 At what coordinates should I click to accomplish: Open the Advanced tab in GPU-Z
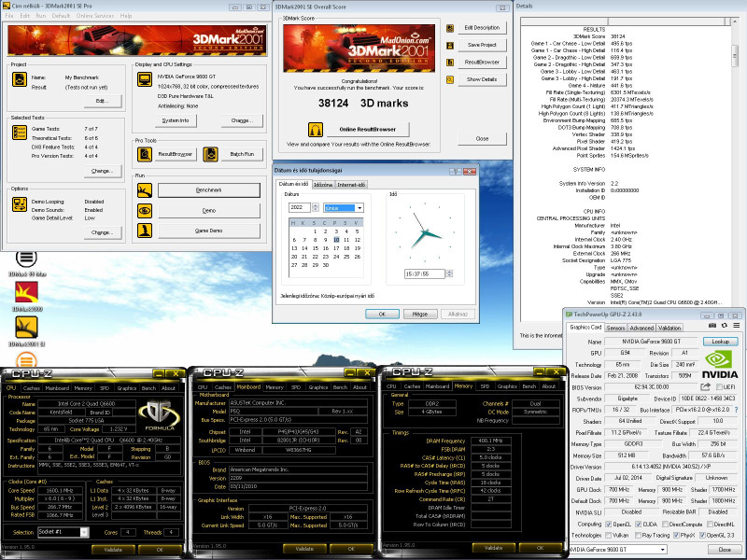(641, 329)
